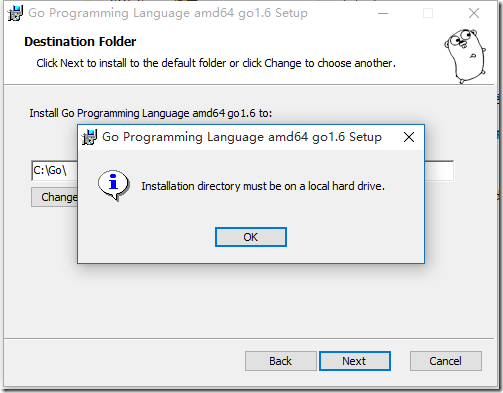Click OK to dismiss the message dialog

(251, 237)
